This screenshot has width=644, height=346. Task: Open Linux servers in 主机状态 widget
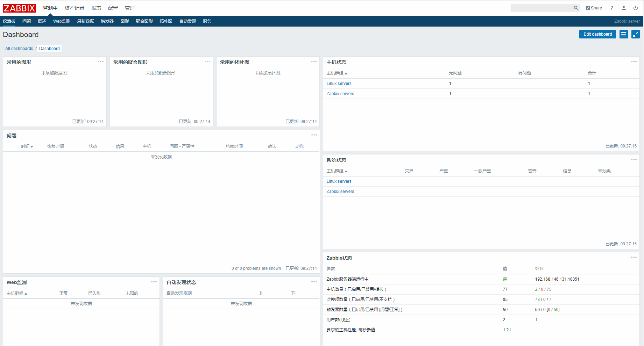coord(339,84)
